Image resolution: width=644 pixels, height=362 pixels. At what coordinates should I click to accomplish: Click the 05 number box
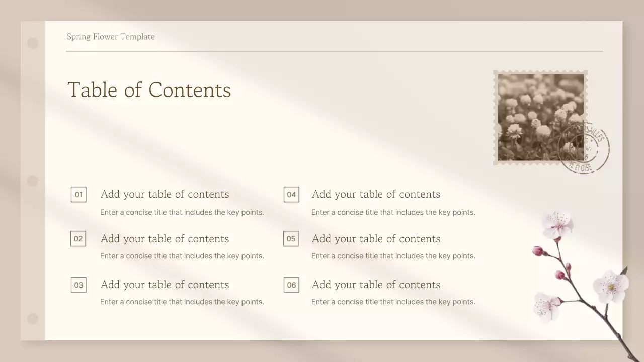click(291, 239)
